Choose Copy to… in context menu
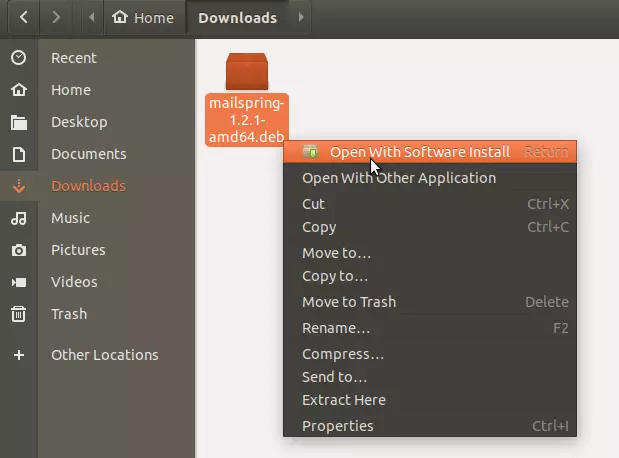 430,276
